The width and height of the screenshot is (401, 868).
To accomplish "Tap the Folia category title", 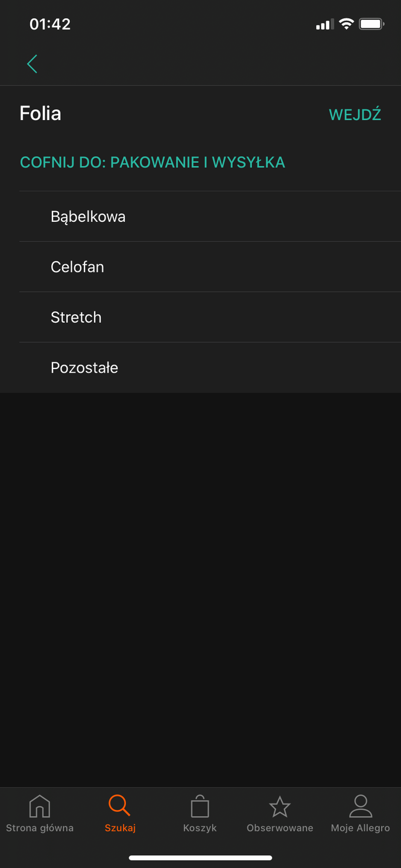I will point(40,113).
